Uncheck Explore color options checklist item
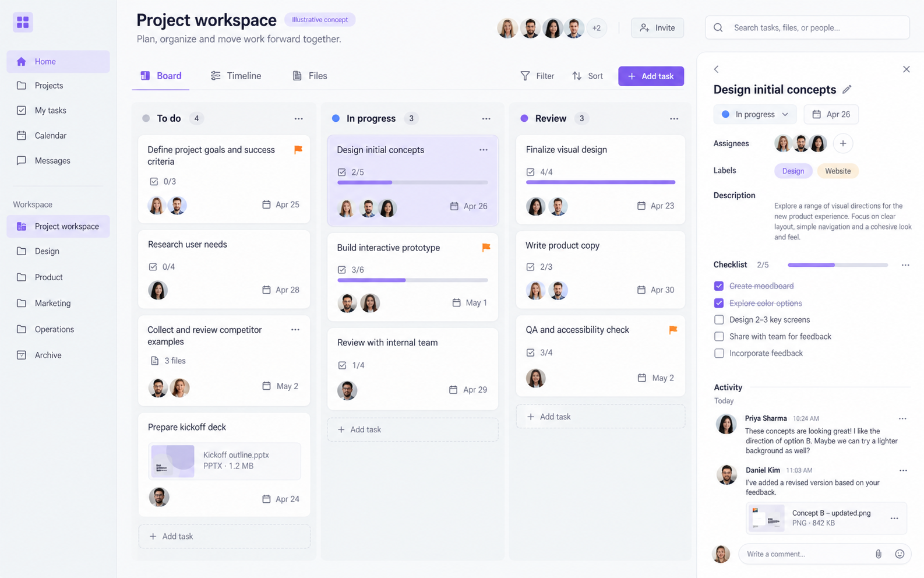 pos(719,303)
